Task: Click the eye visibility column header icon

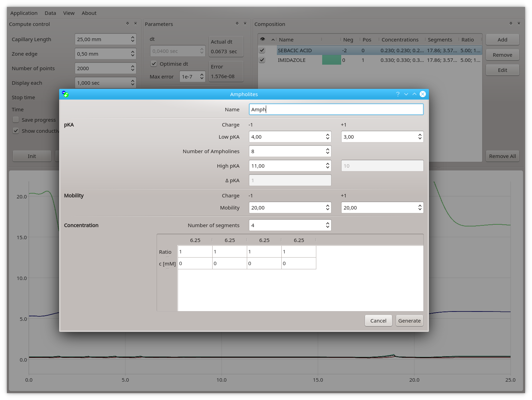Action: click(x=263, y=39)
